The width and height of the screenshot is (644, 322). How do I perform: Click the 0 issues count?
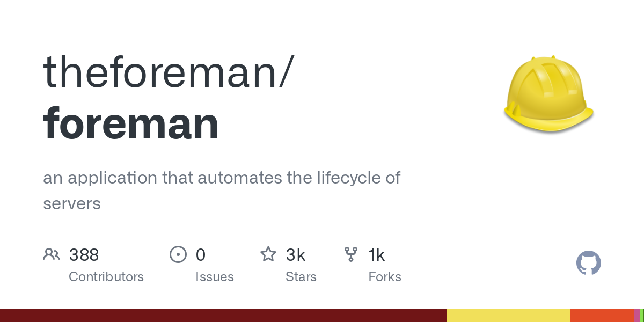(201, 255)
